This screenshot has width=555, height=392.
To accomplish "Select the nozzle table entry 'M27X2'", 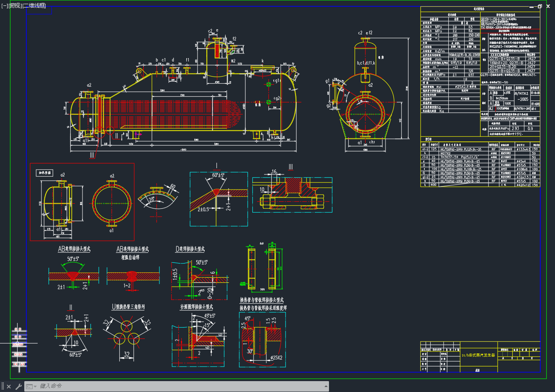I will coord(446,153).
